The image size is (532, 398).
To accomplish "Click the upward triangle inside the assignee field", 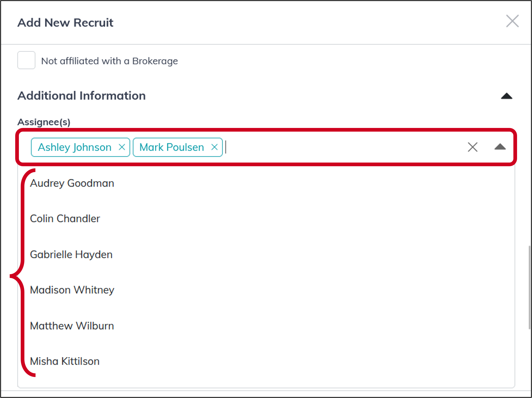I will [500, 147].
